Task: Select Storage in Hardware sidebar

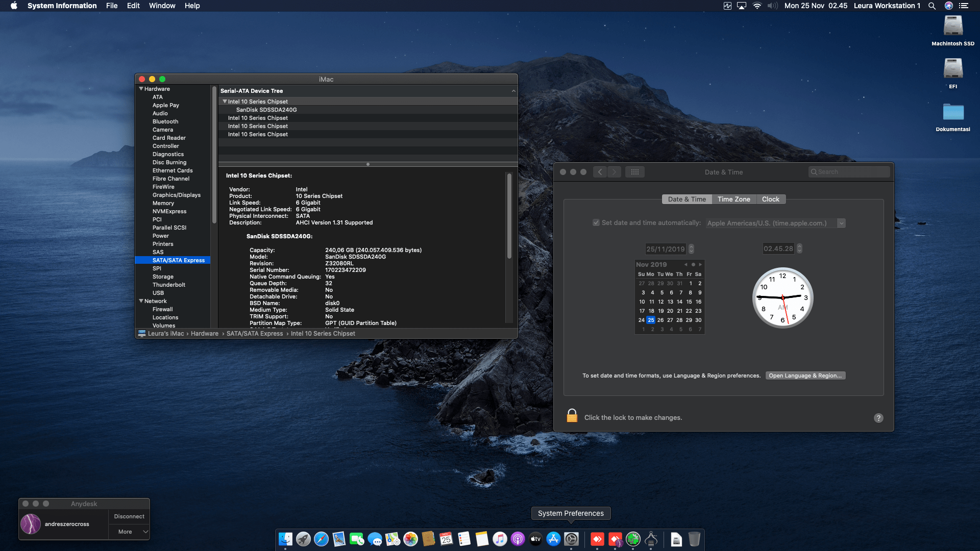Action: (163, 277)
